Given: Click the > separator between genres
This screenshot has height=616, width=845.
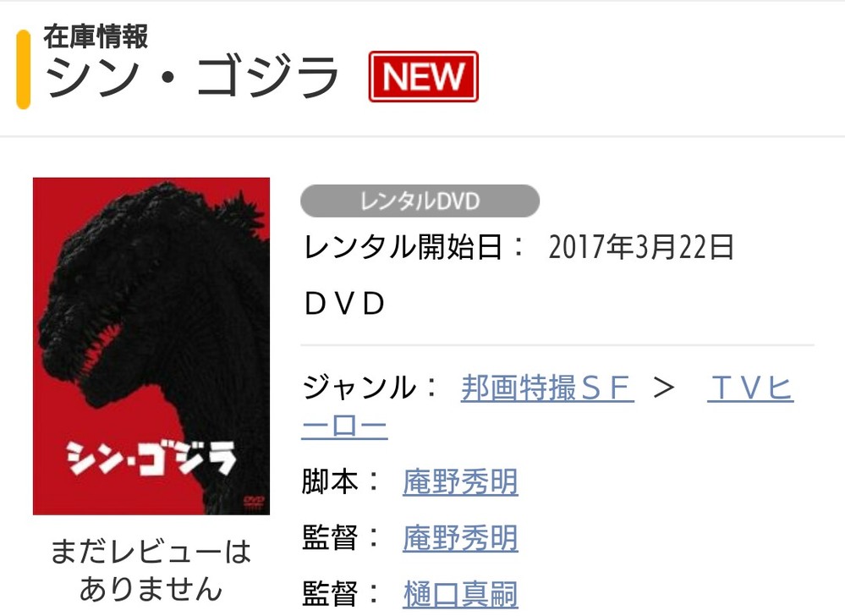Looking at the screenshot, I should 663,388.
